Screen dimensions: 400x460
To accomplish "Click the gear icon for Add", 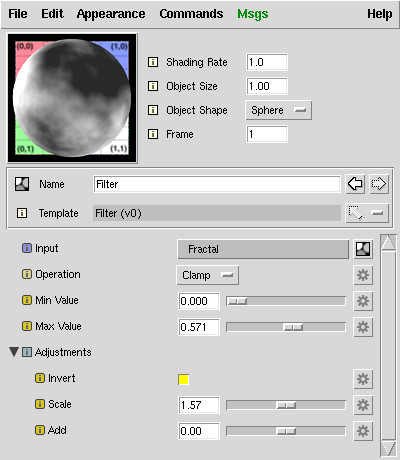I will point(363,431).
